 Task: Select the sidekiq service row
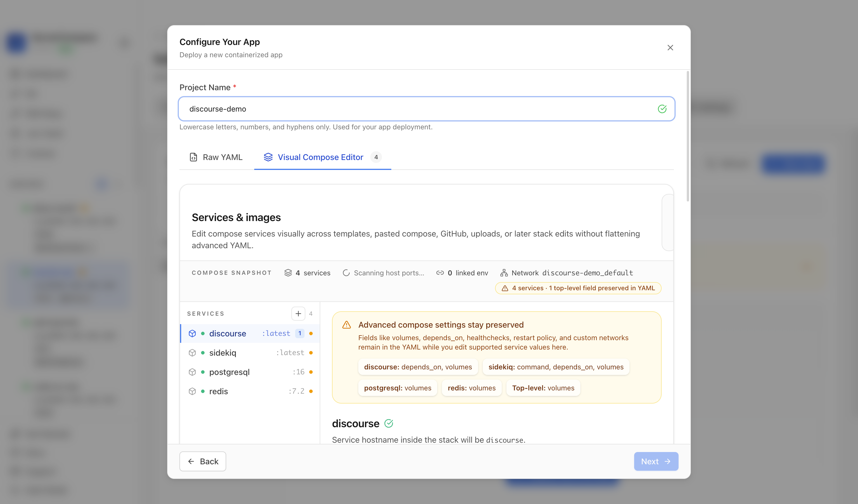[250, 352]
